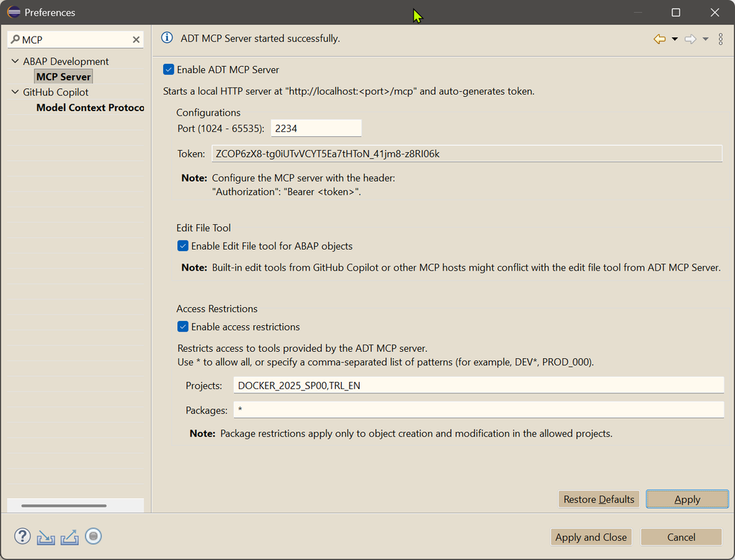The image size is (735, 560).
Task: Click the tree pane horizontal scrollbar
Action: (x=64, y=505)
